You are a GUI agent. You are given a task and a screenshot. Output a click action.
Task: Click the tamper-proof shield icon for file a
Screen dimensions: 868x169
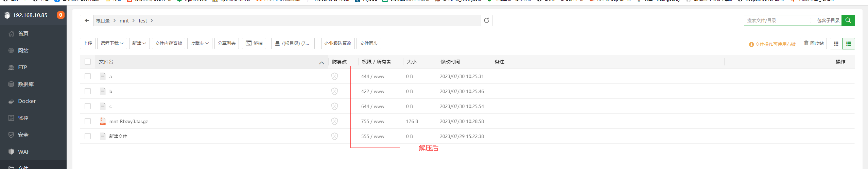[335, 76]
